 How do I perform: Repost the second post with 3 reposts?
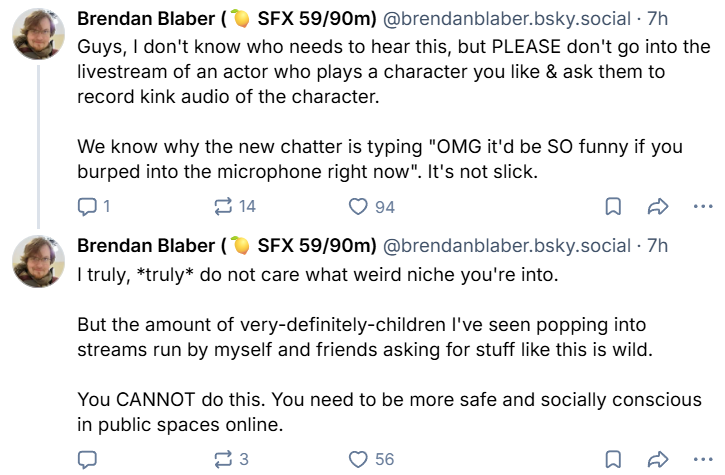(232, 459)
